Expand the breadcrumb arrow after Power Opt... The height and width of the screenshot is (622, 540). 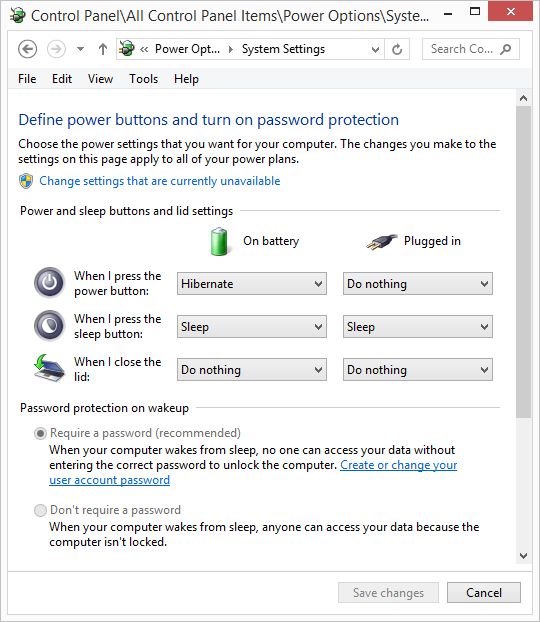pos(231,49)
